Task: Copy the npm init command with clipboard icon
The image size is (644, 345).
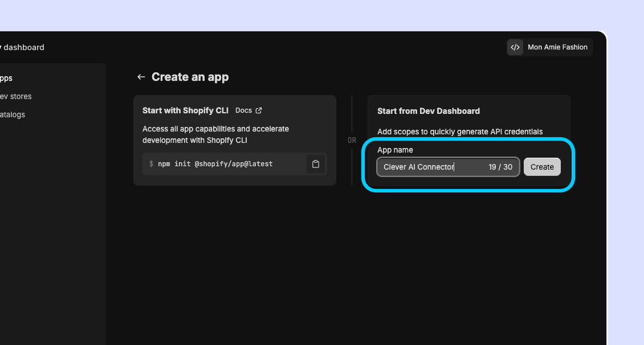Action: 315,164
